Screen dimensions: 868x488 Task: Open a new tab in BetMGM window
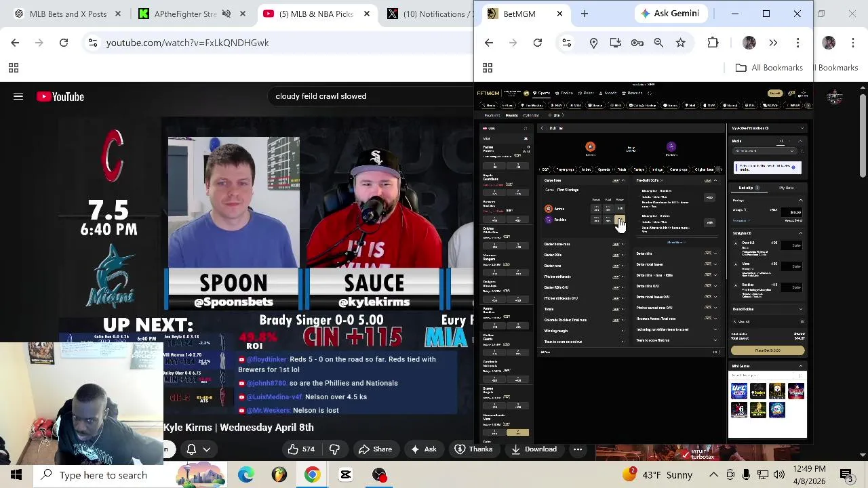pyautogui.click(x=584, y=14)
